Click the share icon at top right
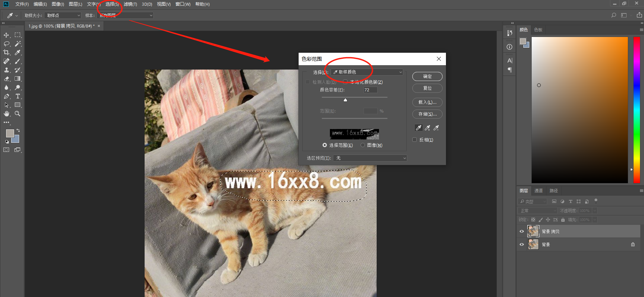The height and width of the screenshot is (297, 644). pyautogui.click(x=639, y=15)
